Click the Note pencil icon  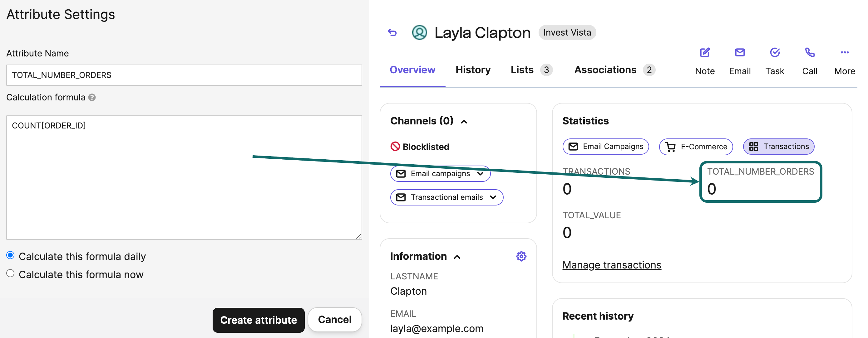coord(705,52)
